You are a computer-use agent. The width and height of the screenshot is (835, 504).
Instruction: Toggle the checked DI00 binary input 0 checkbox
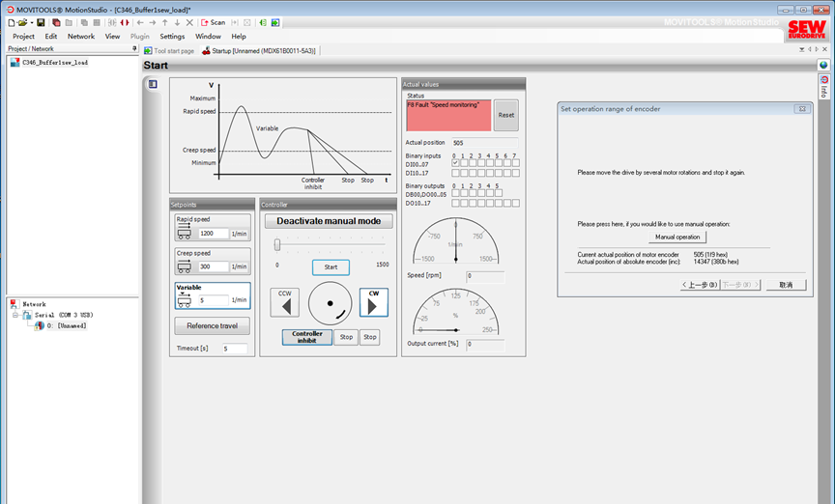pyautogui.click(x=455, y=163)
